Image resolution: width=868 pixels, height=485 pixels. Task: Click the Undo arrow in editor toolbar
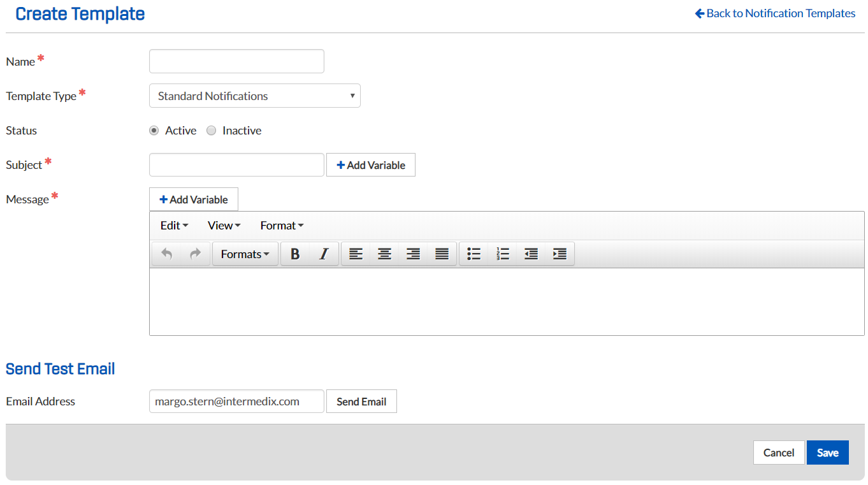167,254
